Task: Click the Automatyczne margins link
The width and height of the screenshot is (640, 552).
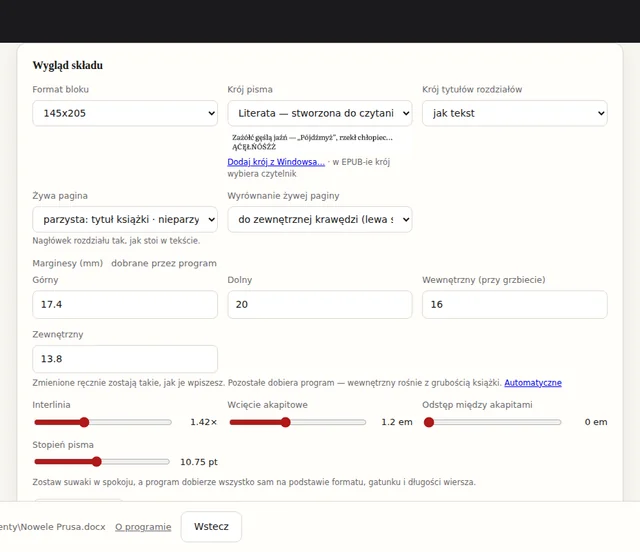Action: [533, 383]
